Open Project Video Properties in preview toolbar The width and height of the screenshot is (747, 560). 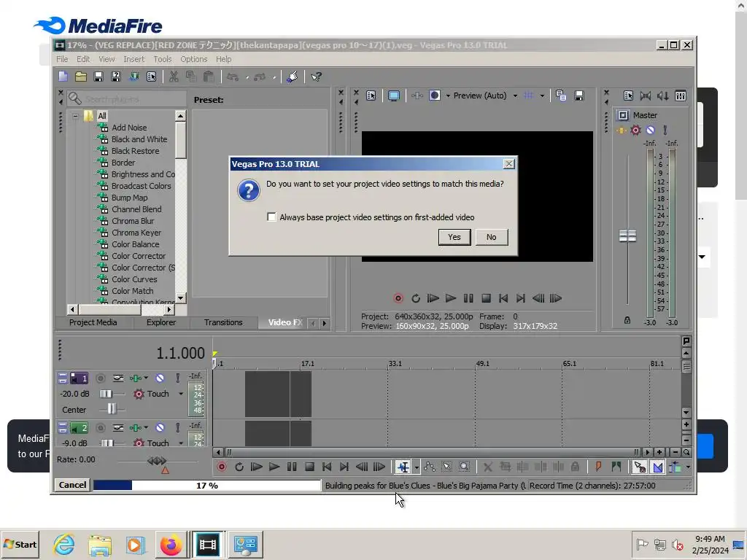[371, 96]
